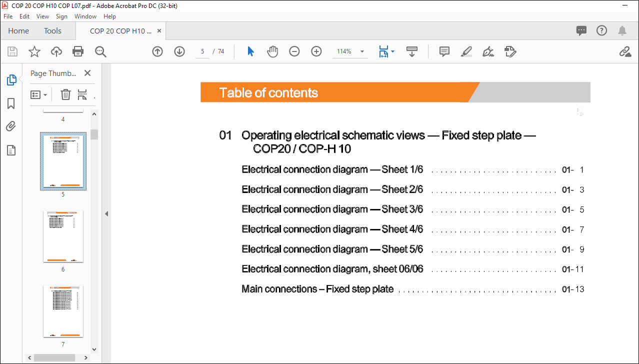The width and height of the screenshot is (639, 364).
Task: Open the View menu
Action: [x=43, y=16]
